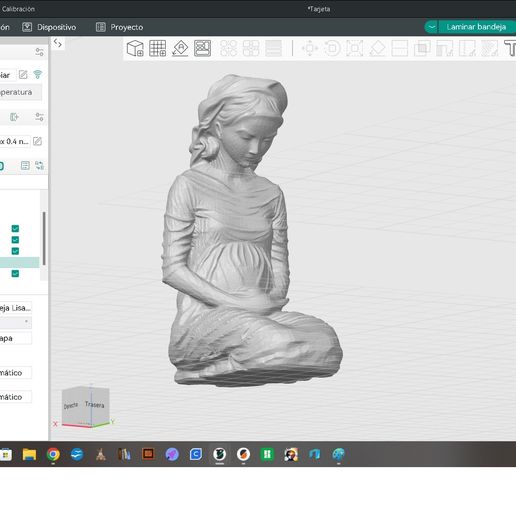Viewport: 516px width, 516px height.
Task: Open the hatched color painting tool
Action: 490,48
